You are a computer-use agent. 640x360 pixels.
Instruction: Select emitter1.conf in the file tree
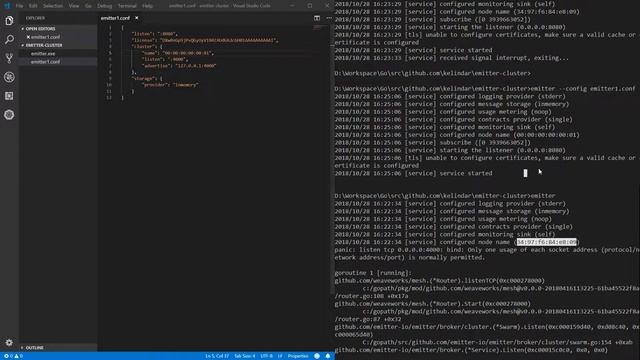[x=45, y=62]
